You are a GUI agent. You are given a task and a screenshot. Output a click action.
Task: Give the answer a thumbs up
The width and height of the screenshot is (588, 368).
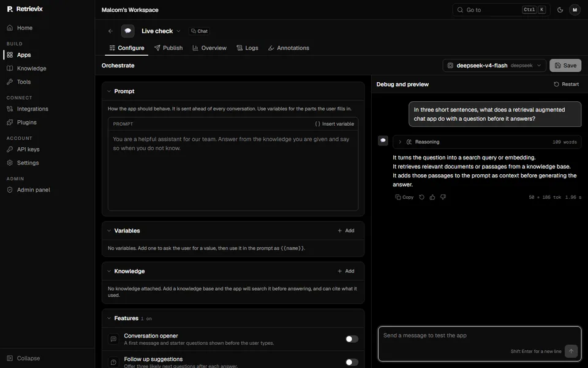tap(432, 197)
